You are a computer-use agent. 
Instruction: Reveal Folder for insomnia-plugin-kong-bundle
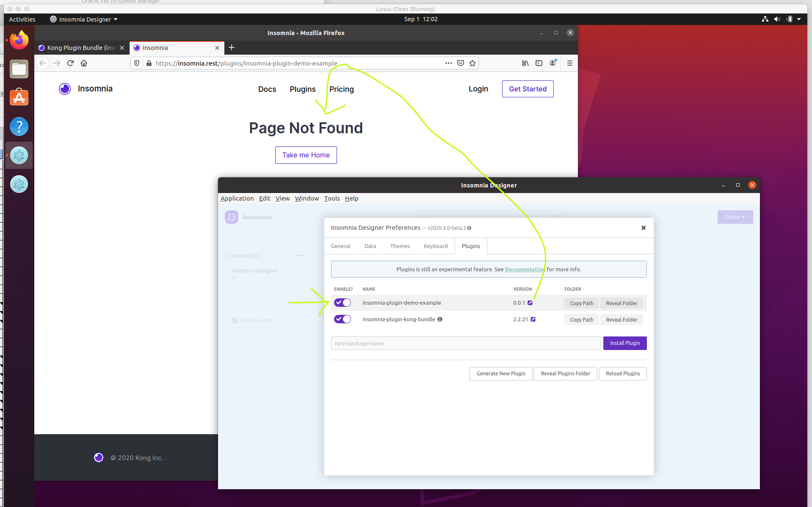[621, 320]
